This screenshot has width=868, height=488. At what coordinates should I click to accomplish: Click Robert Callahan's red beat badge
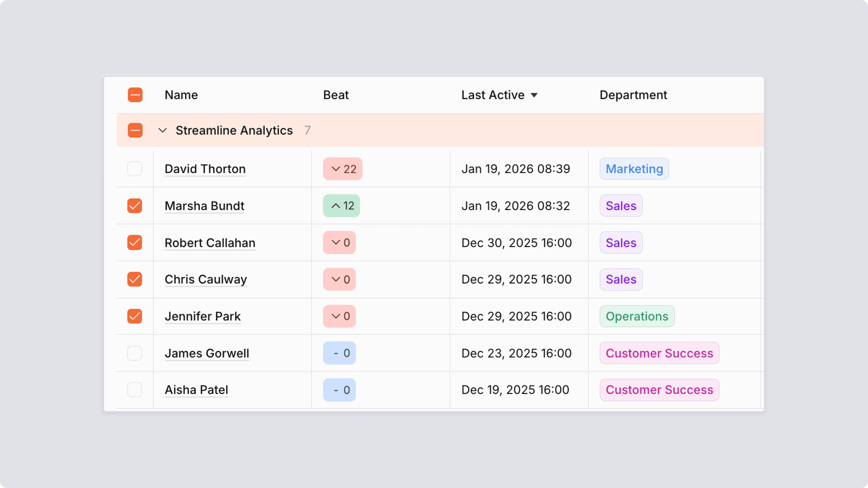pyautogui.click(x=339, y=242)
